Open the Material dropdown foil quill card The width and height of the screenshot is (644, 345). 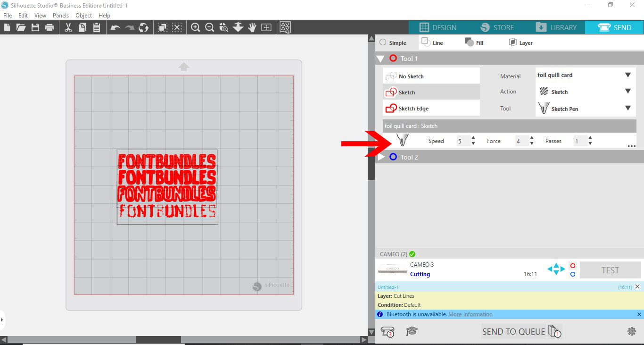pos(585,75)
